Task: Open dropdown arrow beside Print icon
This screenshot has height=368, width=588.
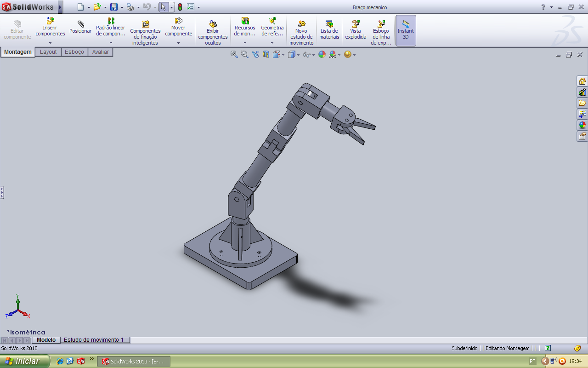Action: point(138,7)
